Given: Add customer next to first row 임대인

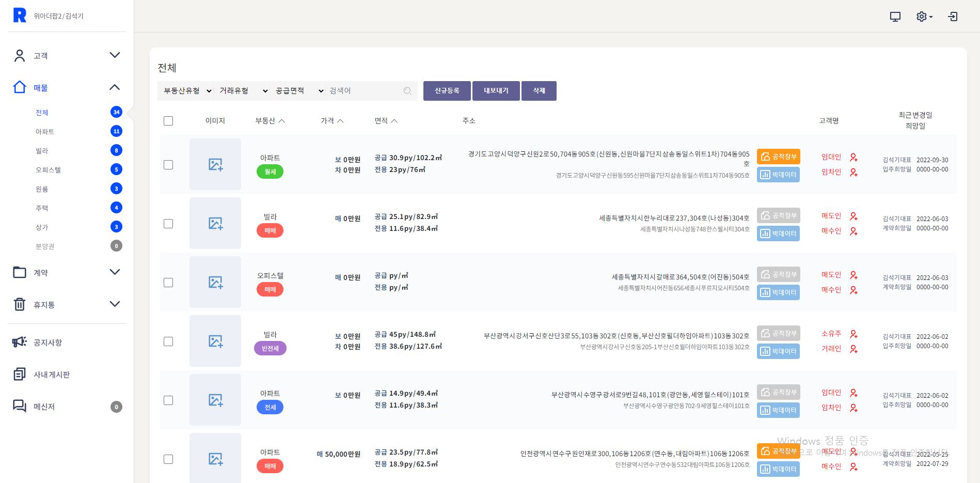Looking at the screenshot, I should (853, 157).
